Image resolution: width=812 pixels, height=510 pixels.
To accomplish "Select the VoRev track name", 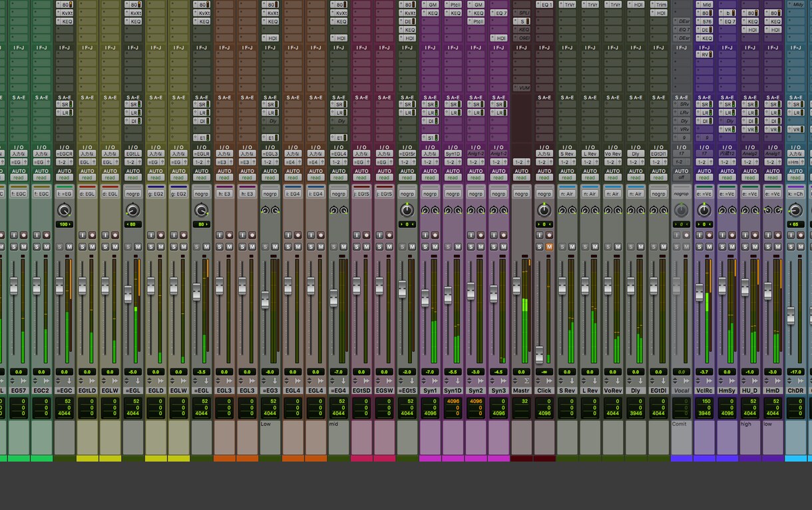I will pos(612,390).
